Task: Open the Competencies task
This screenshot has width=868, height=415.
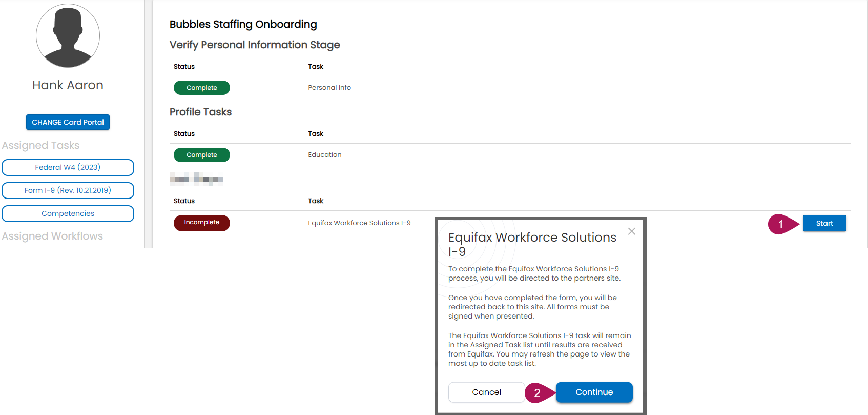Action: click(x=68, y=213)
